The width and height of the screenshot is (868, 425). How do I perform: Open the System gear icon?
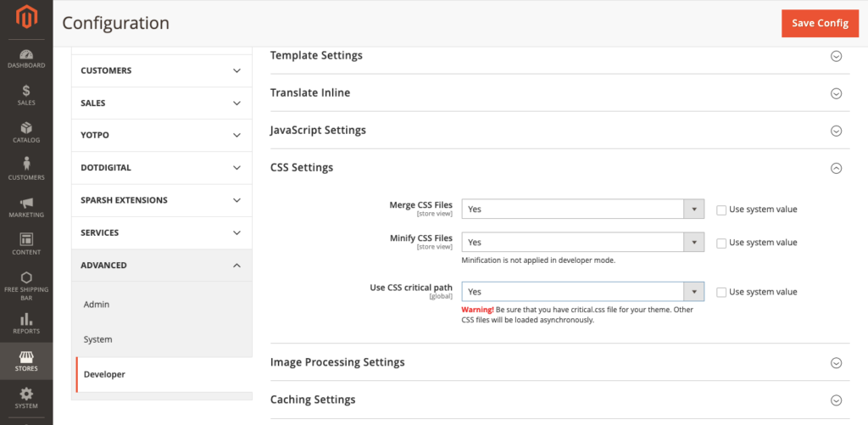26,394
